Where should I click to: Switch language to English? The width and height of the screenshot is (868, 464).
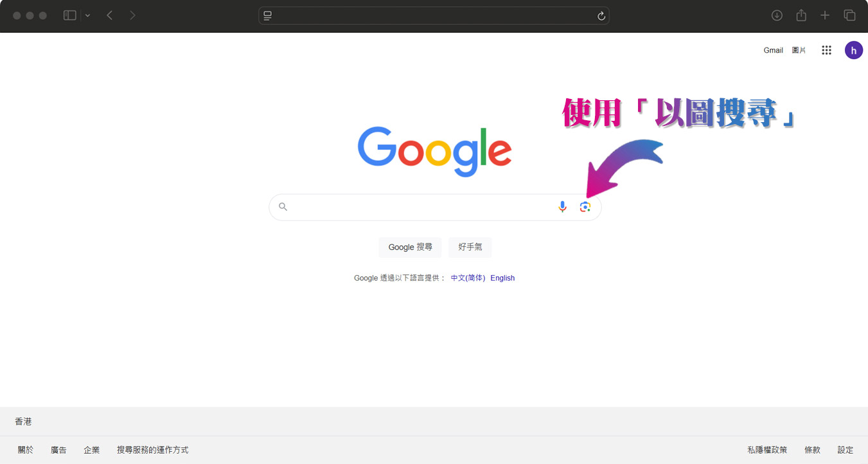point(502,278)
